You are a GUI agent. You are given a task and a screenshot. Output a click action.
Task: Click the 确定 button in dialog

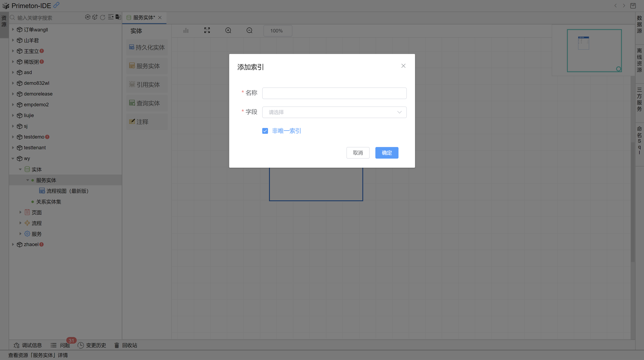[x=387, y=153]
